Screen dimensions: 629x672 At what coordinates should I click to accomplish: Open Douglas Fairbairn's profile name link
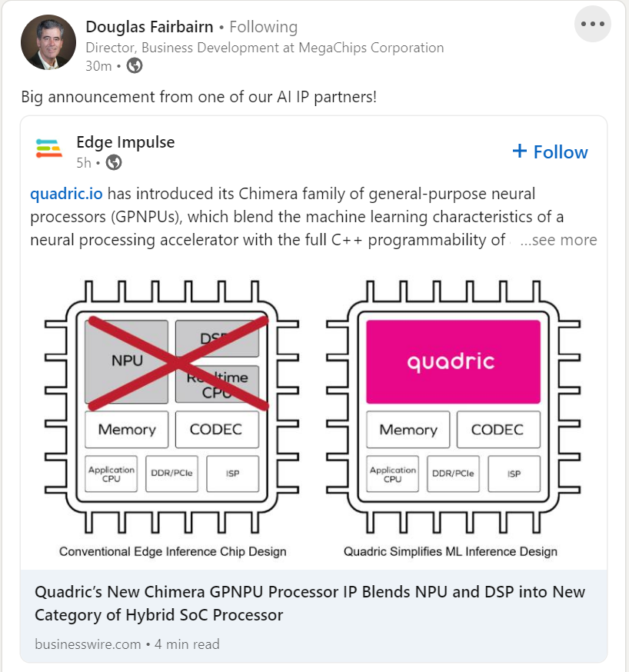[149, 27]
